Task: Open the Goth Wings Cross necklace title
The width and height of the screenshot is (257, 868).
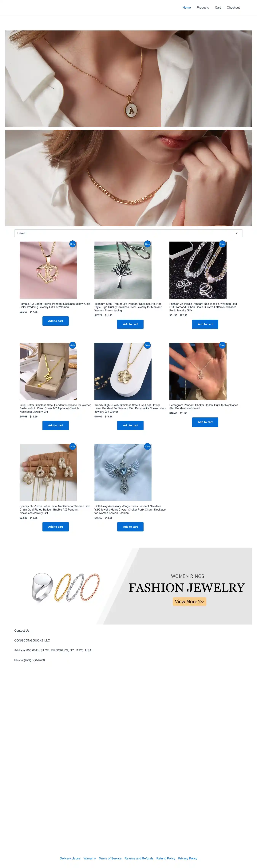Action: click(x=130, y=510)
